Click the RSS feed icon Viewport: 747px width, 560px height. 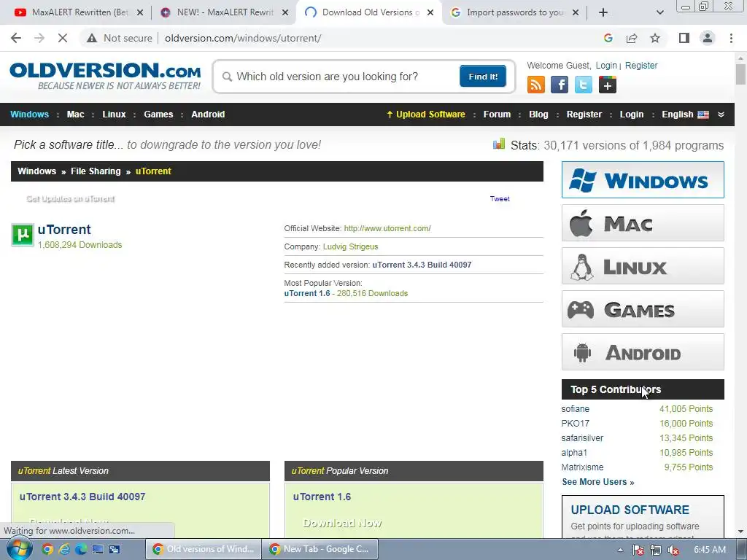(x=536, y=85)
